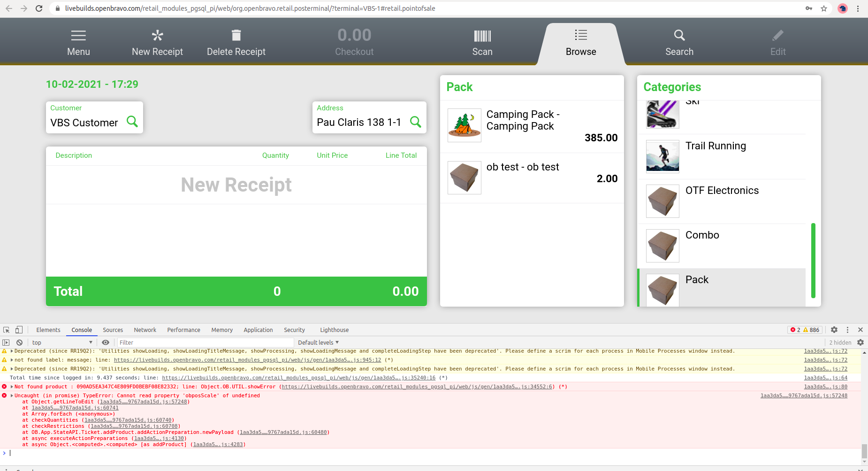Click the Categories list green scrollbar

(813, 261)
